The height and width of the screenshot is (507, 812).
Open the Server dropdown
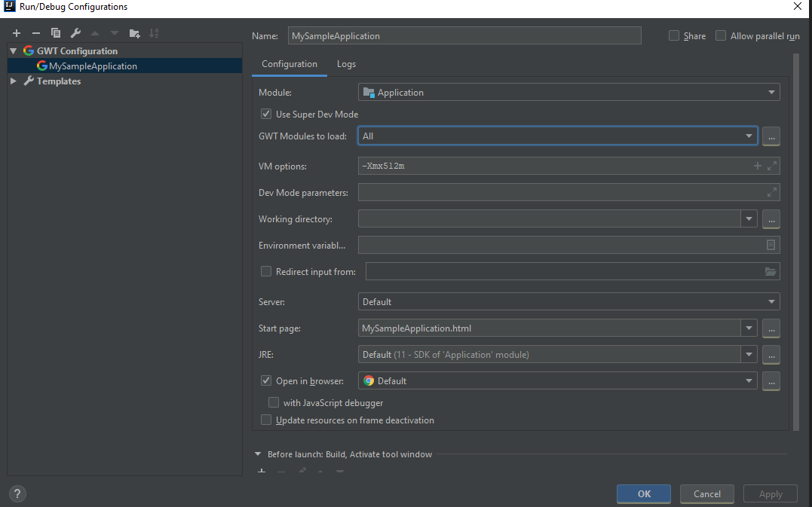coord(568,301)
